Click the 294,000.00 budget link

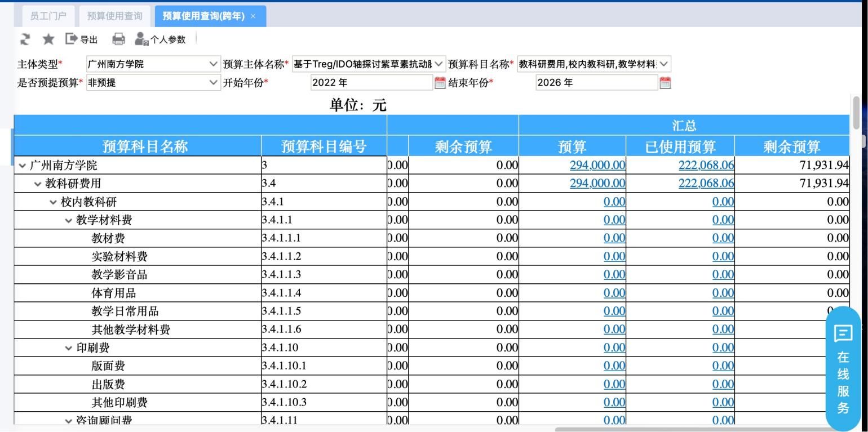pyautogui.click(x=597, y=165)
